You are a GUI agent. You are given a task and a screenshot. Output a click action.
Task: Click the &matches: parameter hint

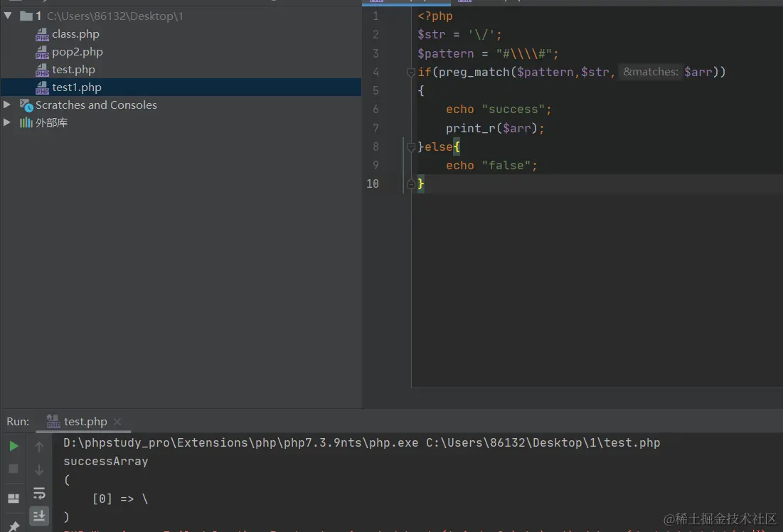point(650,72)
